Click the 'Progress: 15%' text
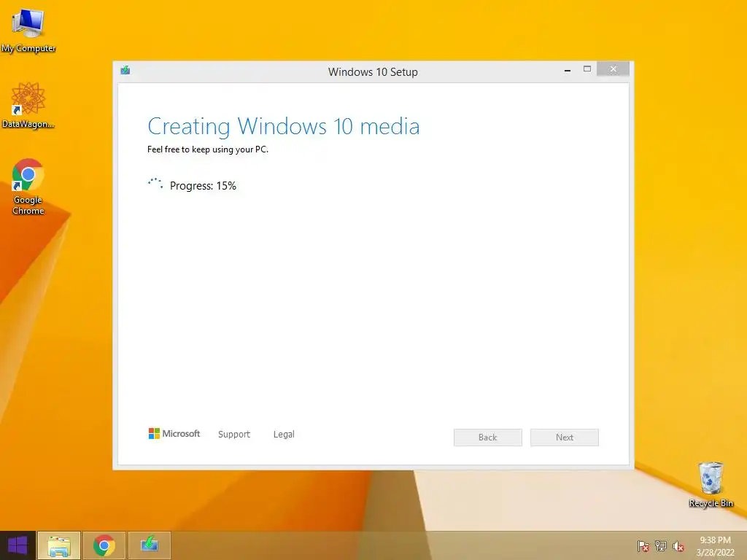Viewport: 747px width, 560px height. tap(203, 186)
